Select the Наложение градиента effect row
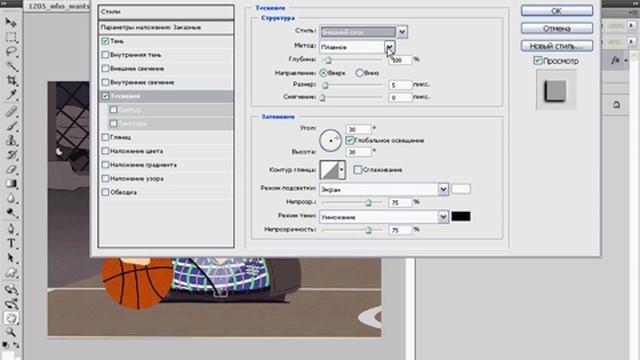This screenshot has width=640, height=360. (x=166, y=165)
